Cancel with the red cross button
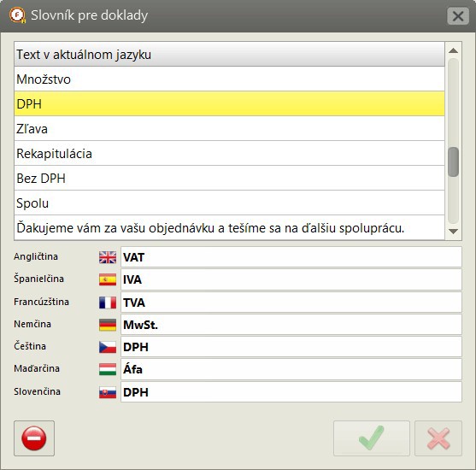The width and height of the screenshot is (476, 470). coord(438,438)
